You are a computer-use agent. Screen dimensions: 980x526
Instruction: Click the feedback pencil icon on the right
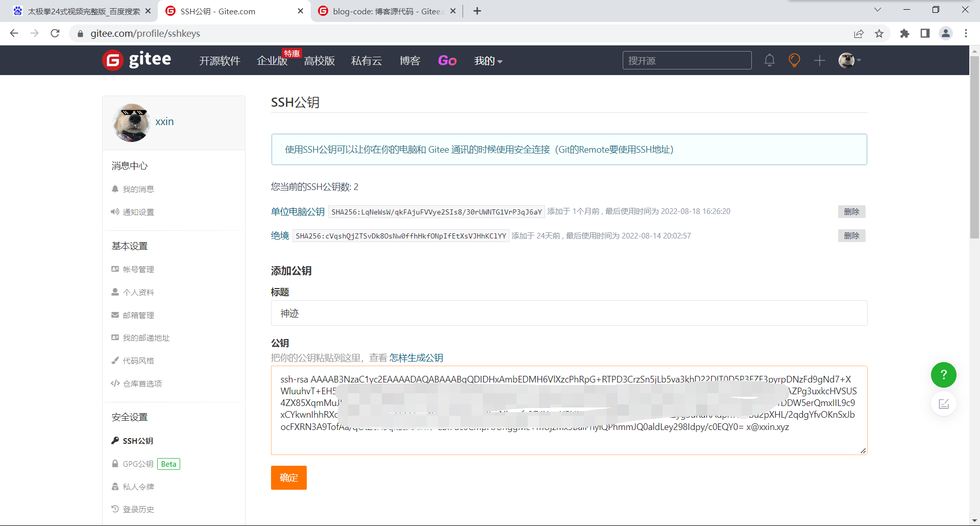tap(944, 403)
